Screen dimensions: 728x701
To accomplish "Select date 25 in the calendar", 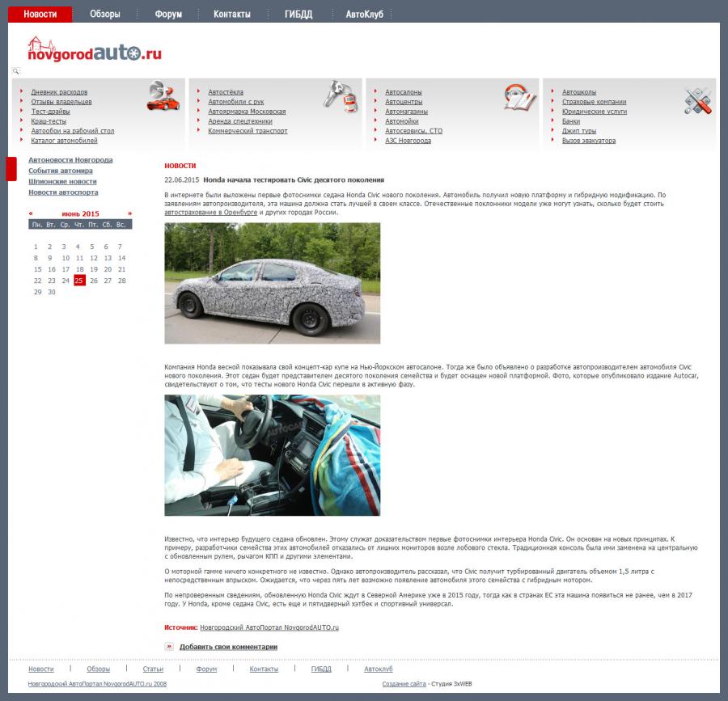I will pos(79,281).
